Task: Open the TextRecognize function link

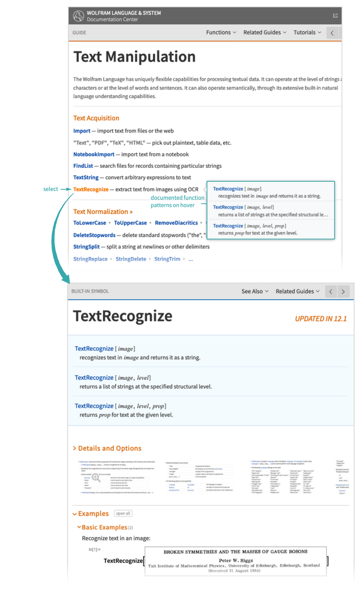Action: tap(91, 189)
